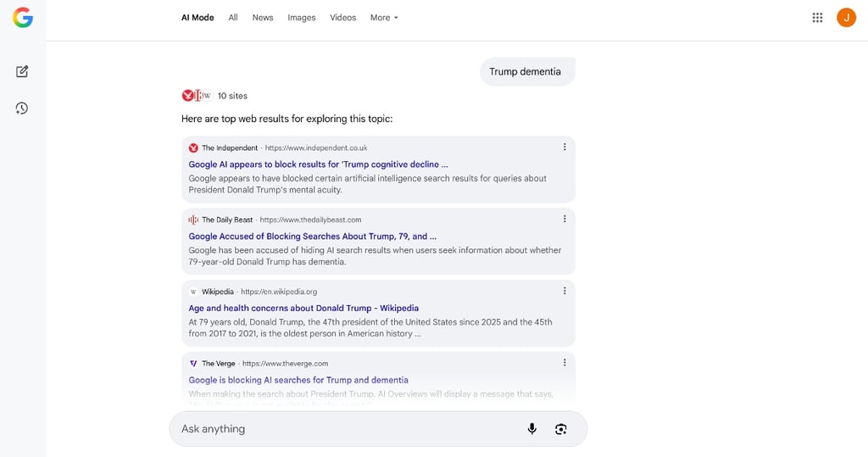Expand the More dropdown
The height and width of the screenshot is (457, 868).
[x=384, y=18]
